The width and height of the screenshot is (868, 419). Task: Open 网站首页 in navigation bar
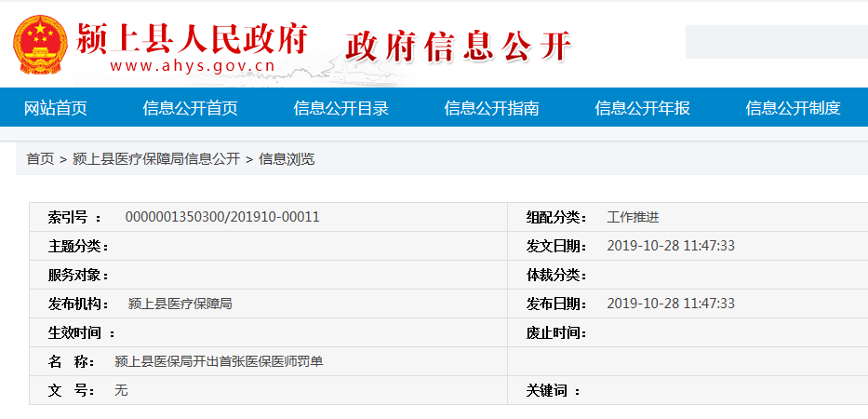(56, 108)
